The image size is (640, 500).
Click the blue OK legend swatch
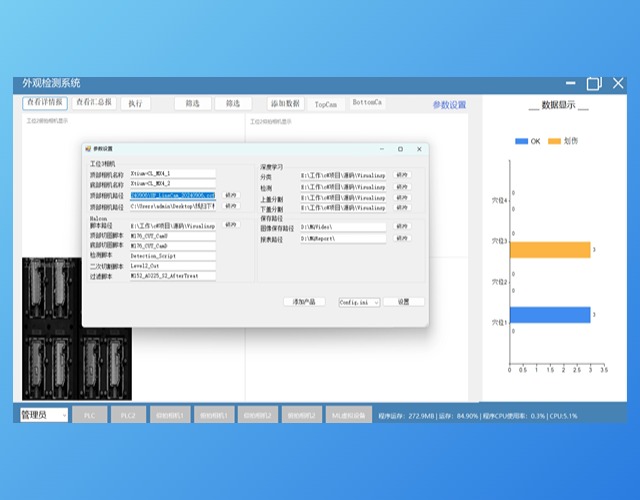(521, 141)
